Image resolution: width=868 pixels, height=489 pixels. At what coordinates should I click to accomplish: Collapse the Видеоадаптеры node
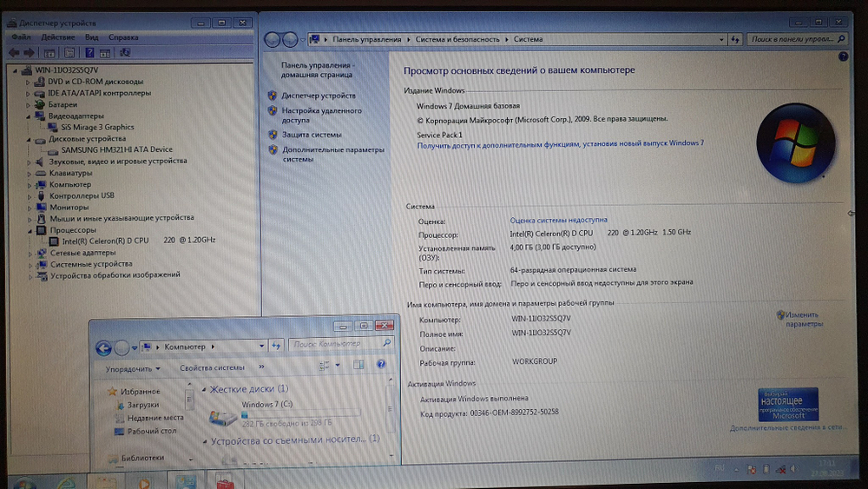coord(28,116)
